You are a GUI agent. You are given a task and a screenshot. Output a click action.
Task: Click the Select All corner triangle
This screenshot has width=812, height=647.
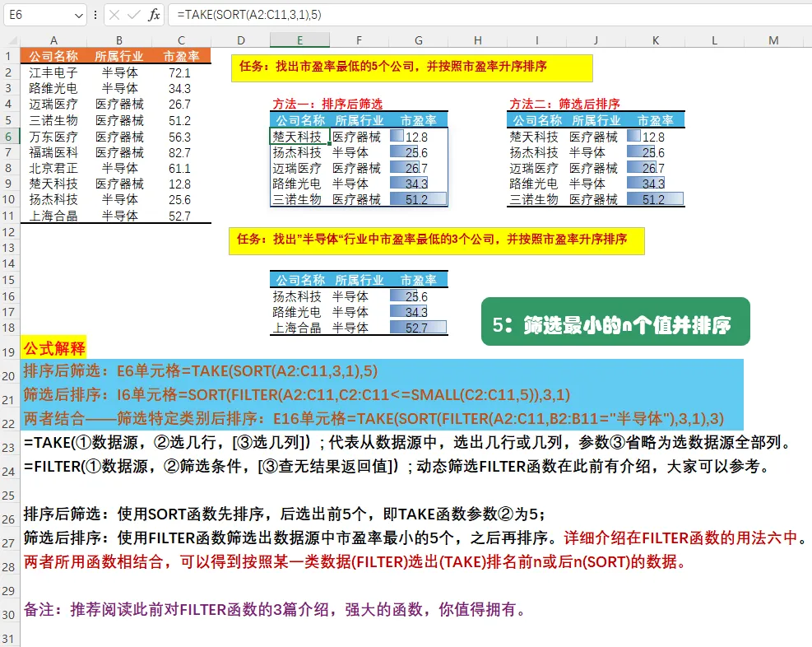(x=12, y=40)
